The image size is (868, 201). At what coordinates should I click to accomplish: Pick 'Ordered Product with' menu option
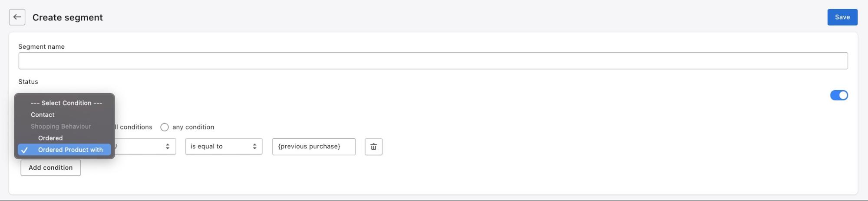(70, 150)
